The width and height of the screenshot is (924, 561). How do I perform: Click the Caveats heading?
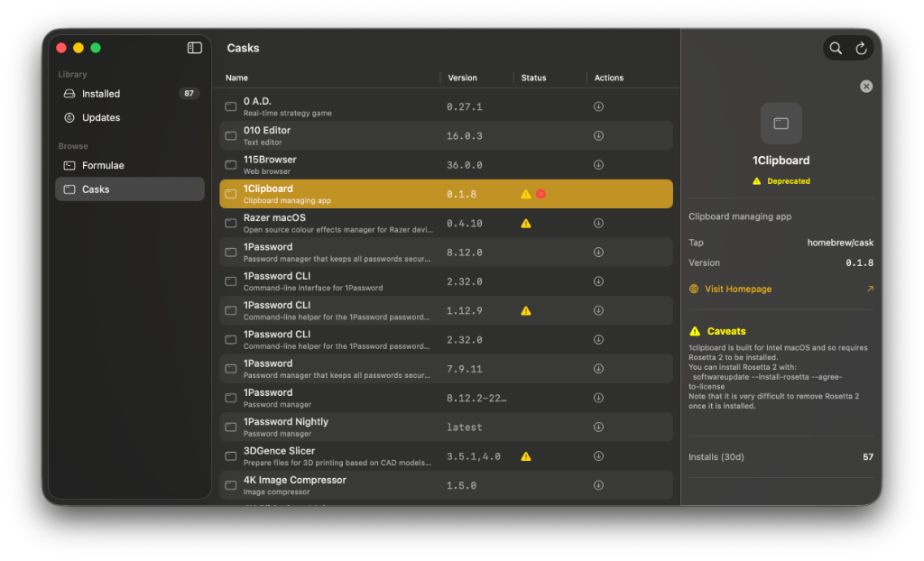[x=726, y=331]
